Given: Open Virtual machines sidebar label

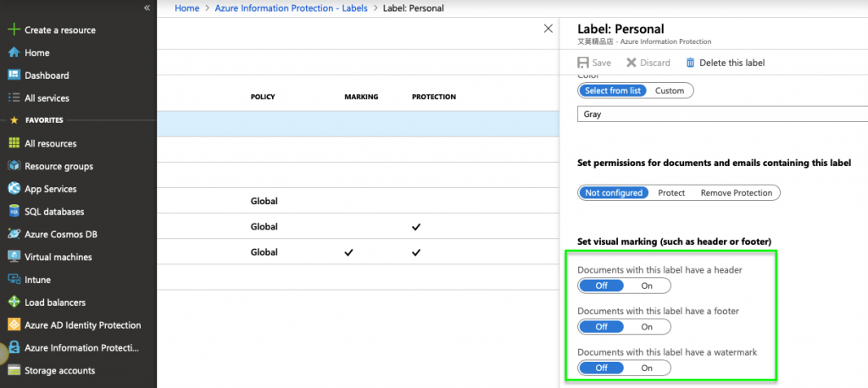Looking at the screenshot, I should [58, 257].
